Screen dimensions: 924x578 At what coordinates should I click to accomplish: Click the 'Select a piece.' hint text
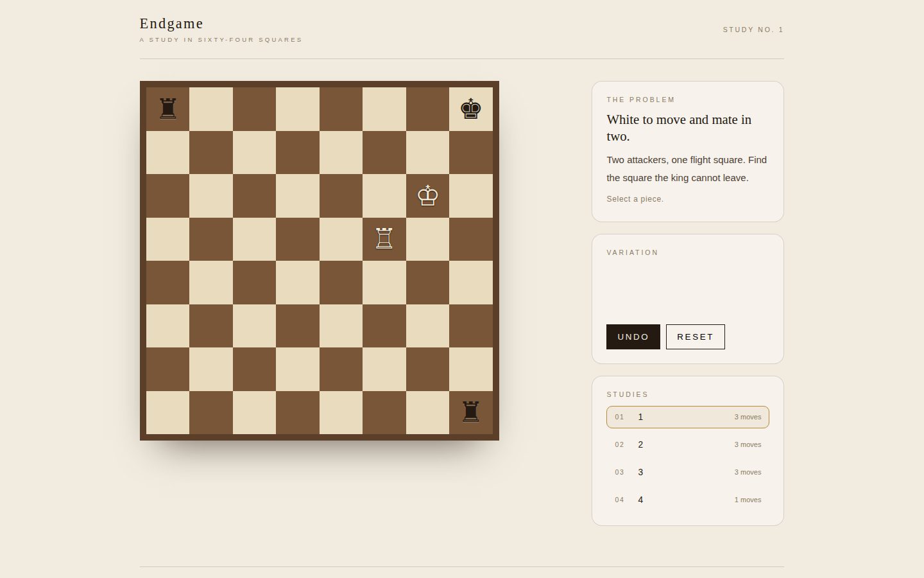(x=635, y=199)
